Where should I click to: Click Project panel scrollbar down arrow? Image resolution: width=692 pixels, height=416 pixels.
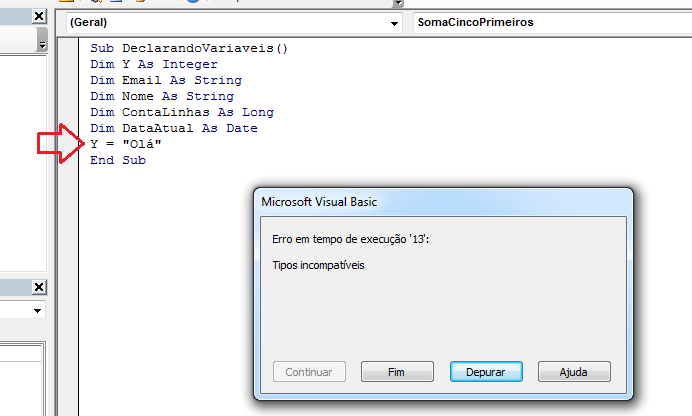(42, 45)
